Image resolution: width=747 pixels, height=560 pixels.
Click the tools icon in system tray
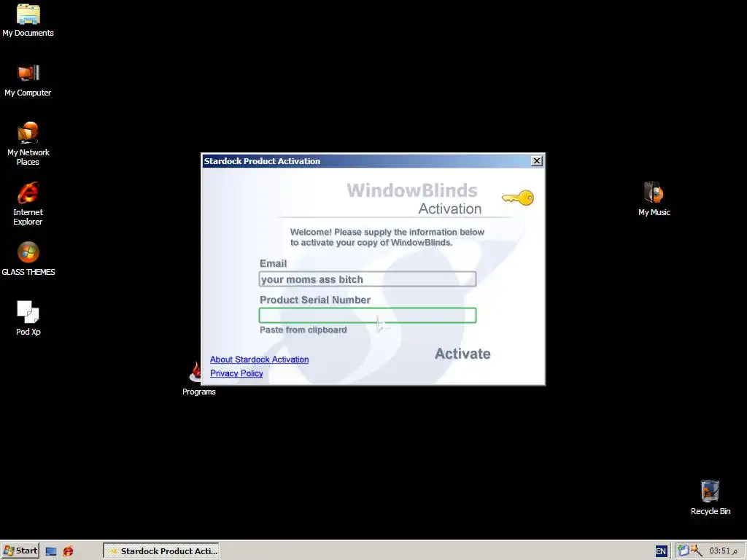(x=696, y=551)
